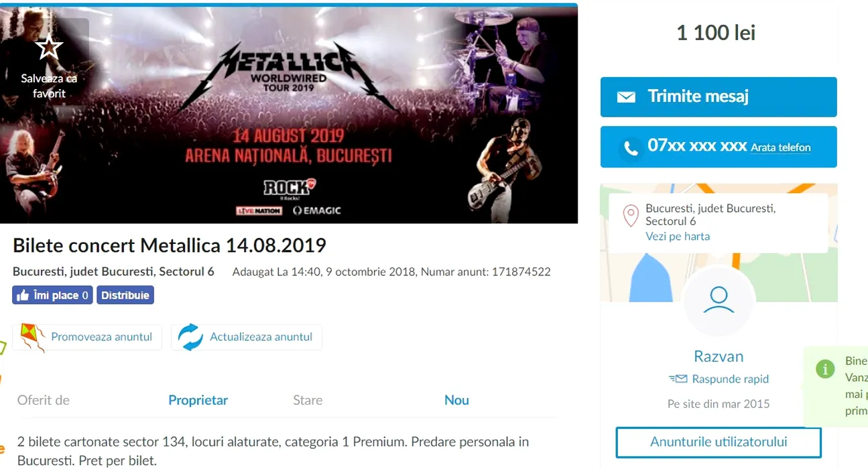This screenshot has width=868, height=469.
Task: Open the Anunturile utilizatorului button
Action: 719,442
